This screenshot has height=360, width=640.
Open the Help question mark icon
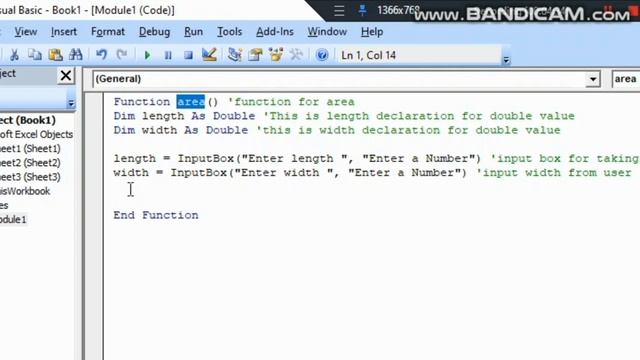[322, 55]
